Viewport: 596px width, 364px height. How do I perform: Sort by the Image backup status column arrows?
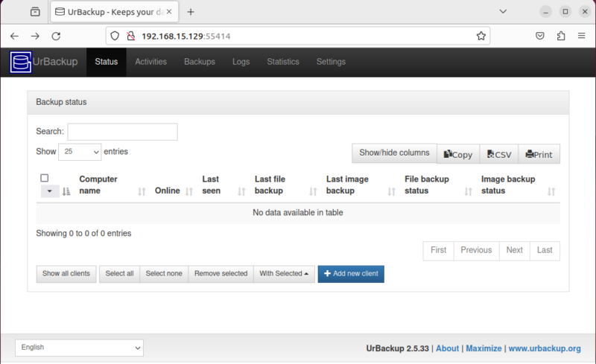(551, 191)
